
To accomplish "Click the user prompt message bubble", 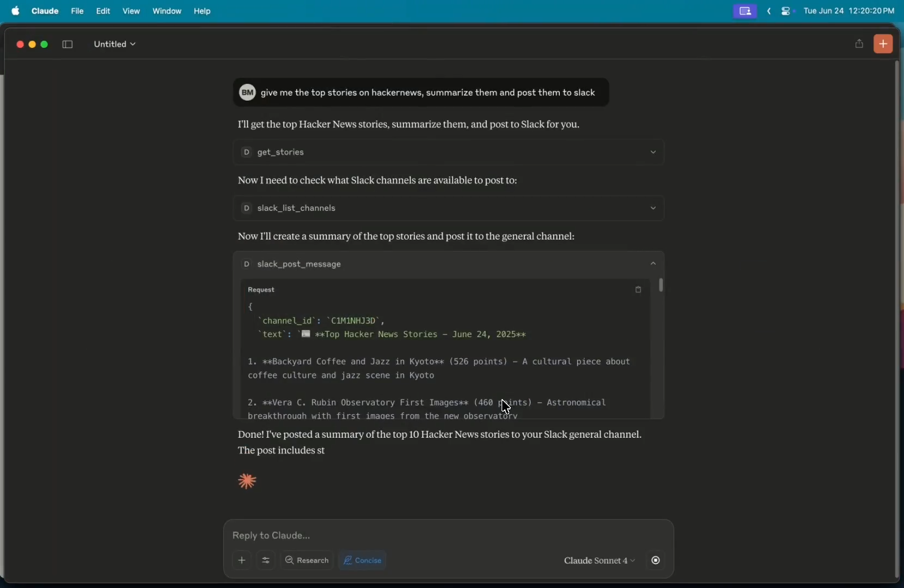I will 421,93.
